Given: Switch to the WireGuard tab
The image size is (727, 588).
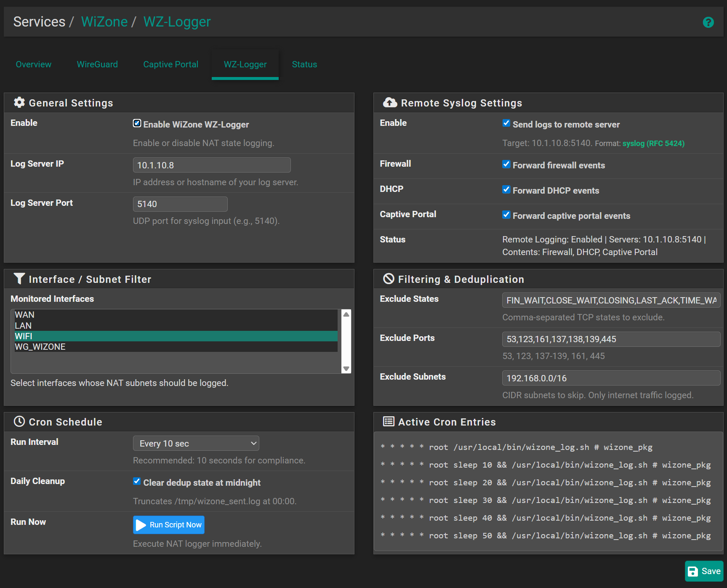Looking at the screenshot, I should pyautogui.click(x=97, y=64).
